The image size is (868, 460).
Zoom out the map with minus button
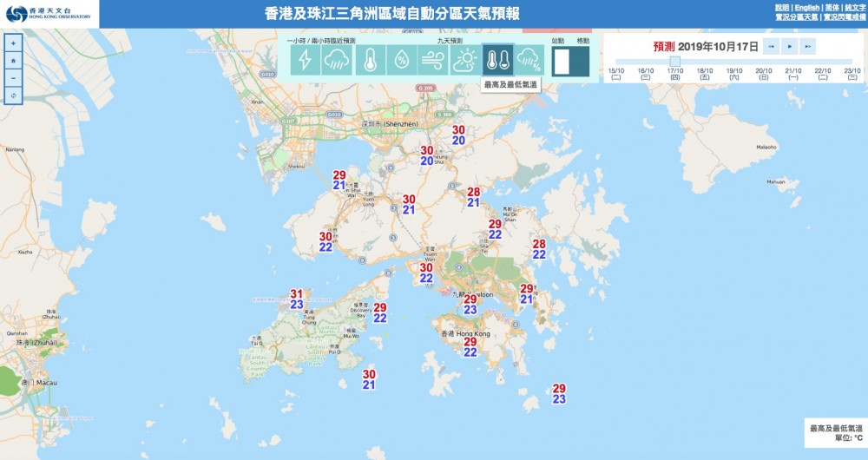point(14,77)
